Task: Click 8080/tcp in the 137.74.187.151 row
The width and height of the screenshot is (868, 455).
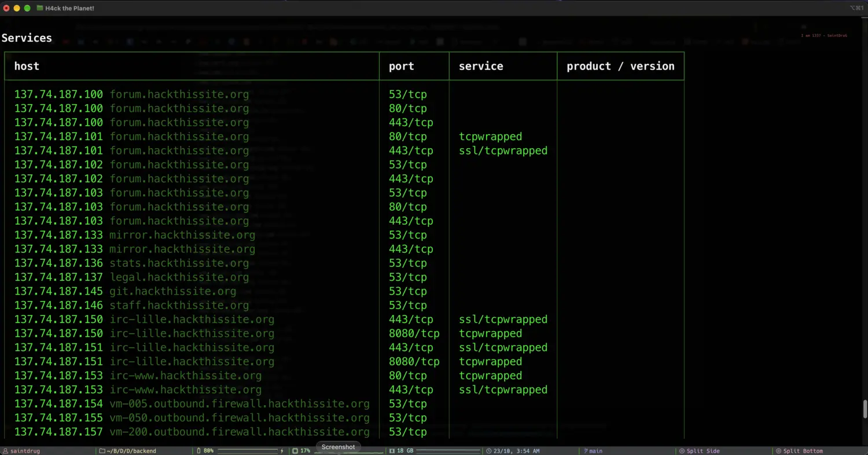Action: [x=414, y=362]
